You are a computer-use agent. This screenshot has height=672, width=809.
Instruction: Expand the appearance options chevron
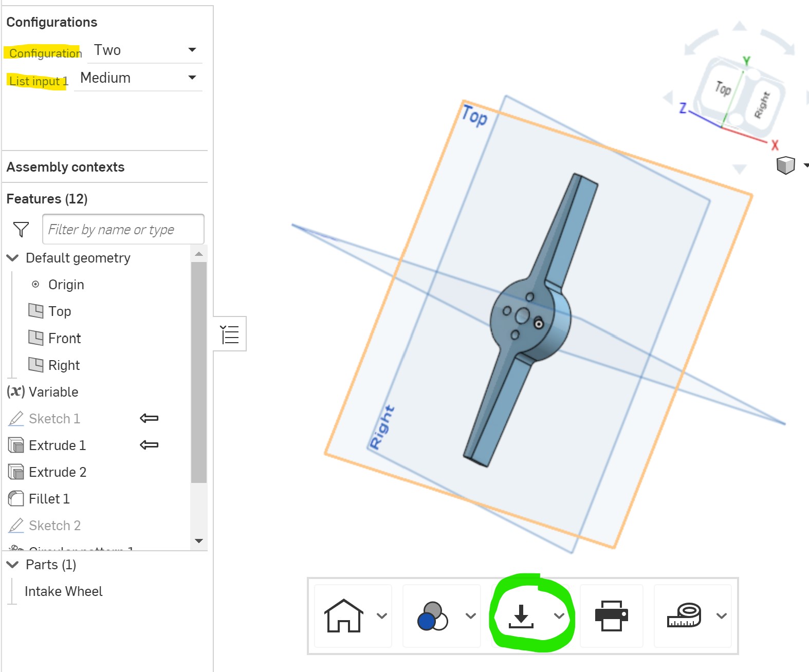[471, 616]
